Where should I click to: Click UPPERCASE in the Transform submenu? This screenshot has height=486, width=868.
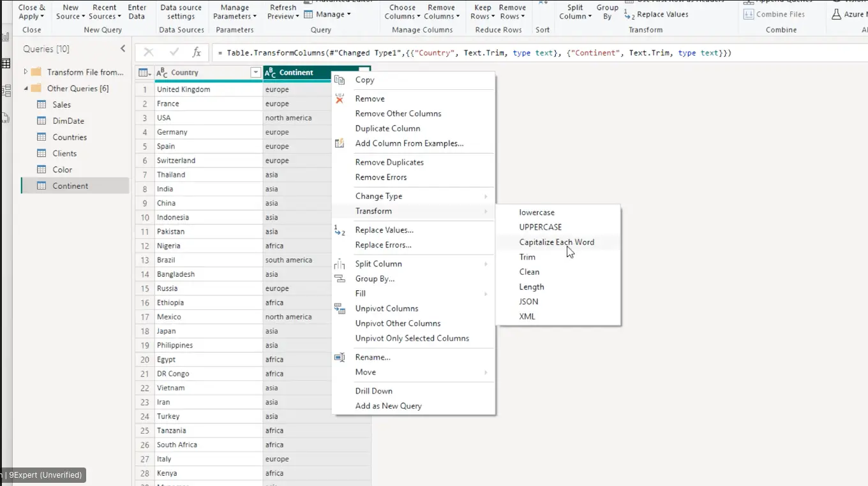[x=540, y=227]
